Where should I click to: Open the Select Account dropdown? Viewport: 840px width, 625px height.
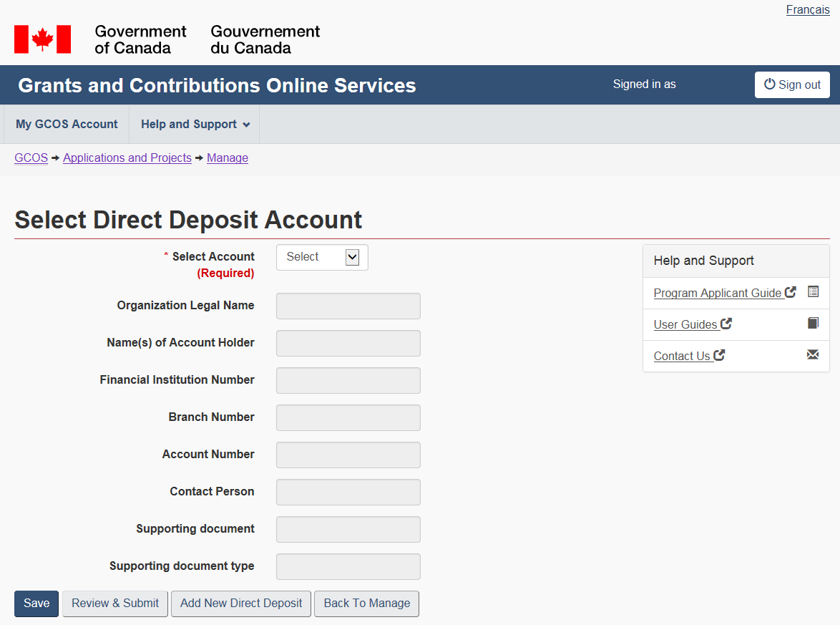pyautogui.click(x=322, y=257)
